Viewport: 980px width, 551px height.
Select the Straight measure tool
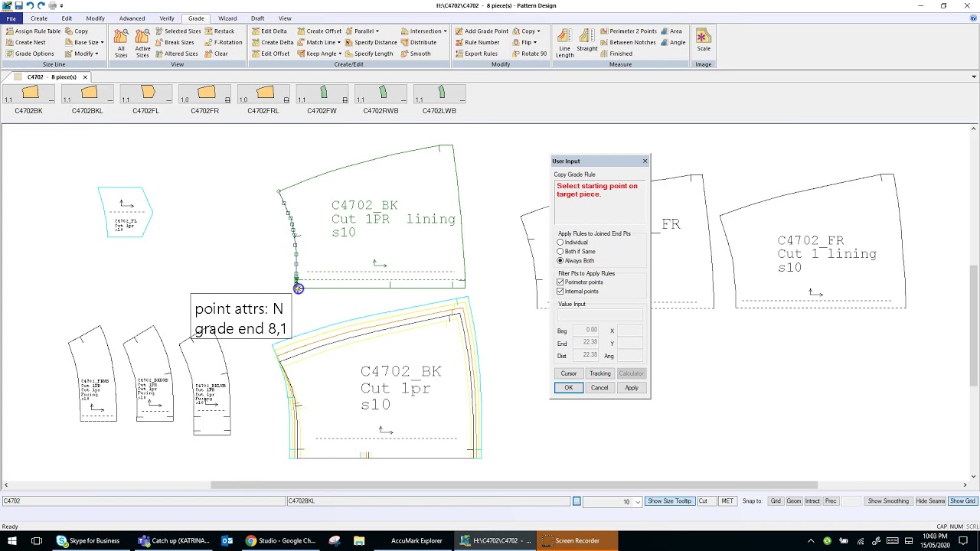(x=587, y=41)
